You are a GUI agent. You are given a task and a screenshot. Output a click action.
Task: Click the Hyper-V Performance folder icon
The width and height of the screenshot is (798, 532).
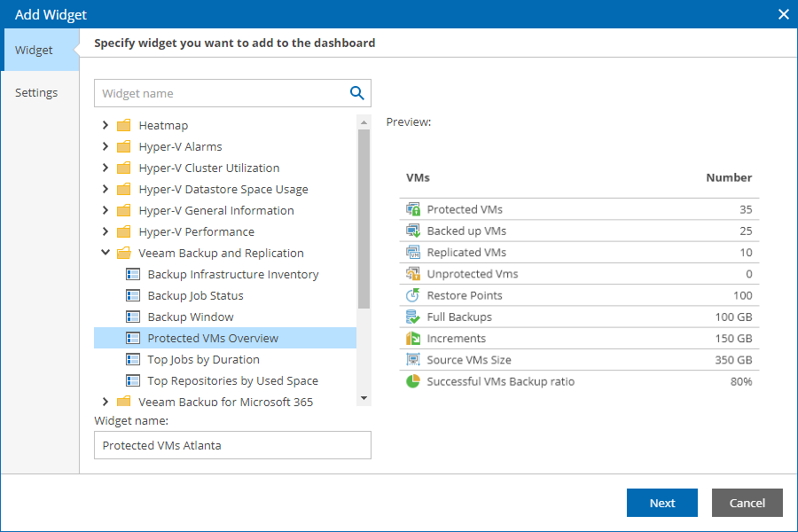123,232
